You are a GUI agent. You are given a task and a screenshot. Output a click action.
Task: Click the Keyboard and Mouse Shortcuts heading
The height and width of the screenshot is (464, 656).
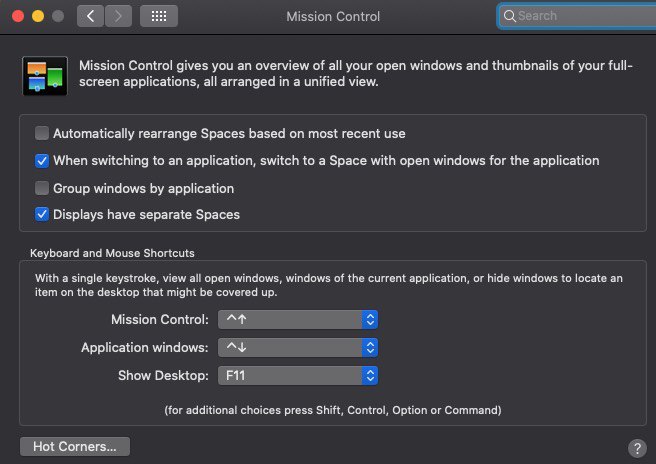pos(112,253)
